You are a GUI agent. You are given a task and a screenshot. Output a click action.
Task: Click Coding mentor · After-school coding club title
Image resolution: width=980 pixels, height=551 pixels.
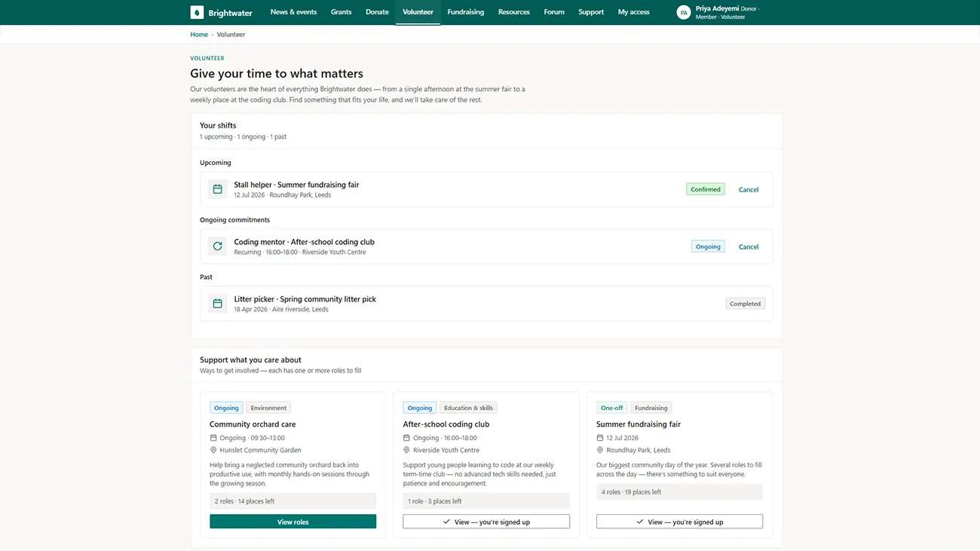coord(304,242)
